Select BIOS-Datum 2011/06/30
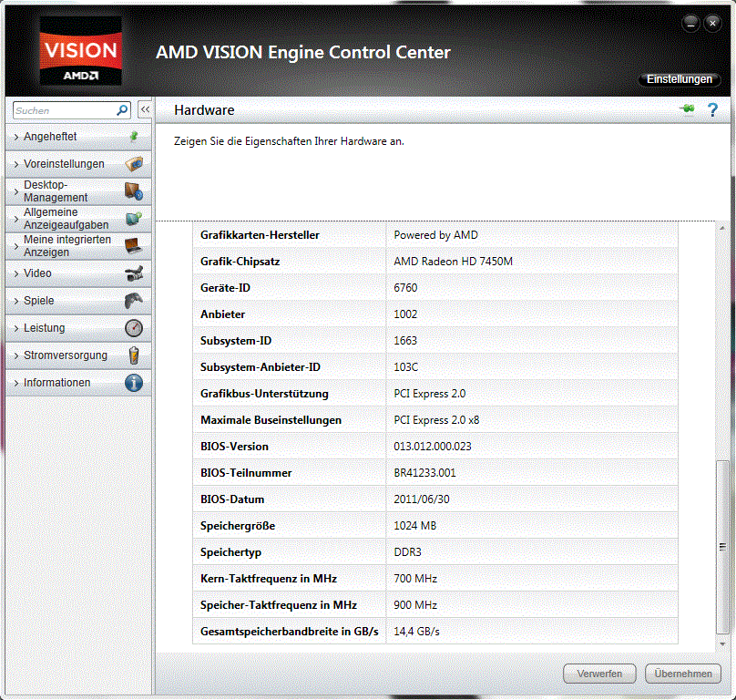Image resolution: width=736 pixels, height=700 pixels. coord(421,499)
